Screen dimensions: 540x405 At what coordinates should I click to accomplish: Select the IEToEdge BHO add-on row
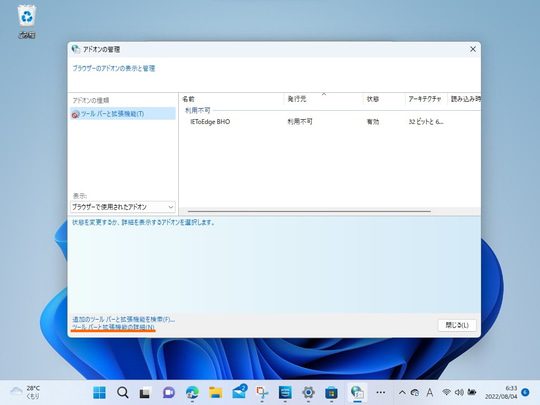[330, 122]
